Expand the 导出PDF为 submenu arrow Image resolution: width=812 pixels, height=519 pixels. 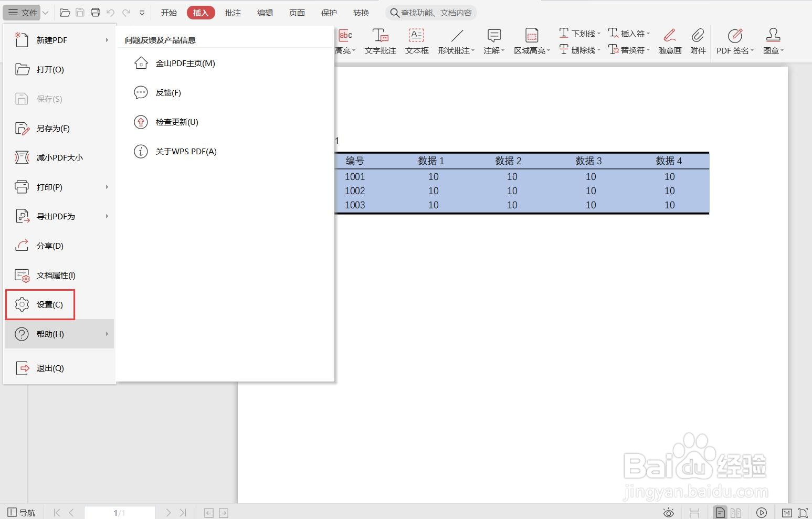[107, 216]
